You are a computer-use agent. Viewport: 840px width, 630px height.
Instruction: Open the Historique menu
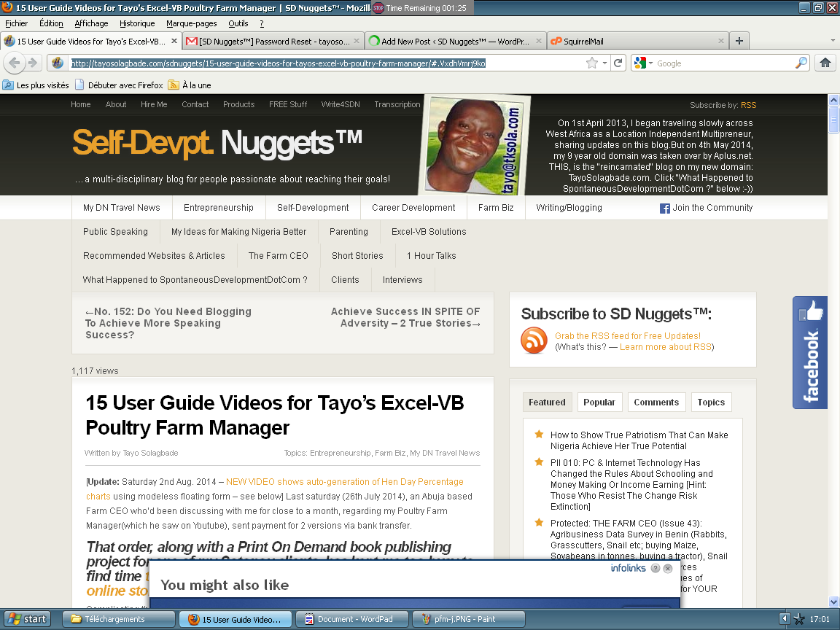point(137,23)
